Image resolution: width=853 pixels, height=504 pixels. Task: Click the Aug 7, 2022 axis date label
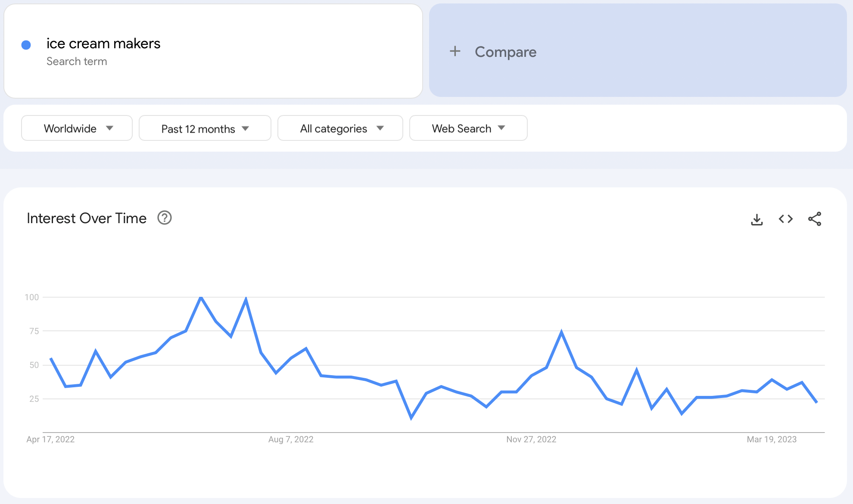[x=291, y=439]
